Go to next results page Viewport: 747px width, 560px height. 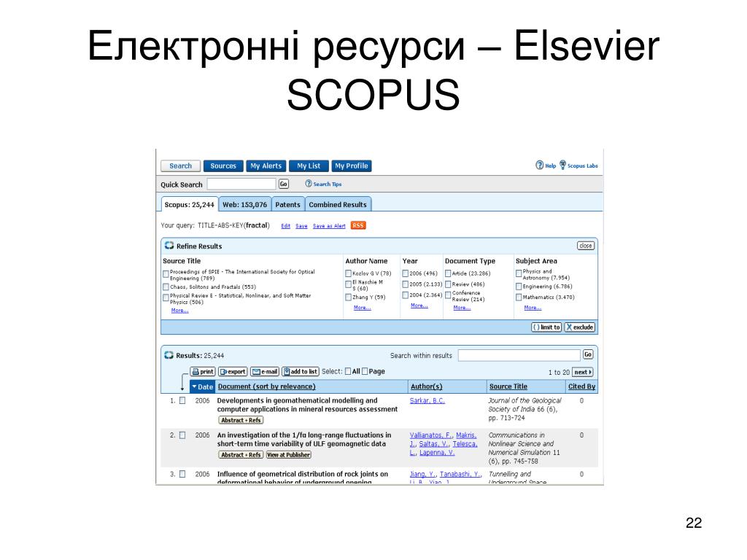point(582,372)
